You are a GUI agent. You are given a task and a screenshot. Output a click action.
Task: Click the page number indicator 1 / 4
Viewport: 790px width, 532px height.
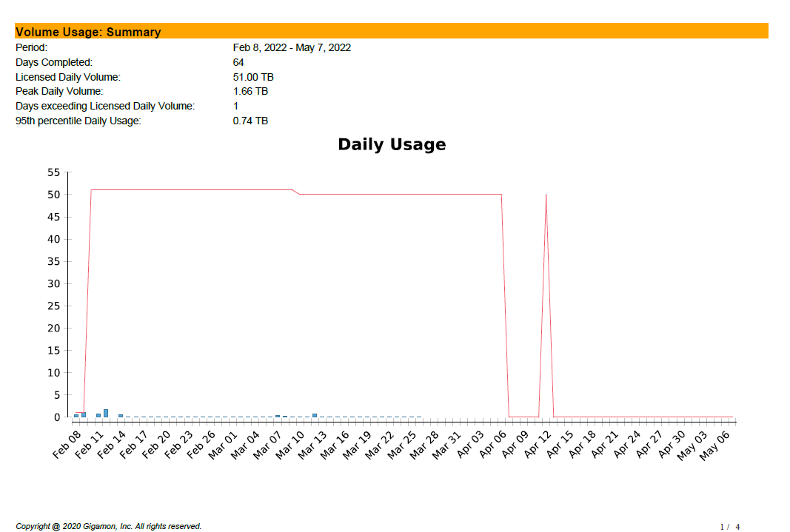pos(729,527)
